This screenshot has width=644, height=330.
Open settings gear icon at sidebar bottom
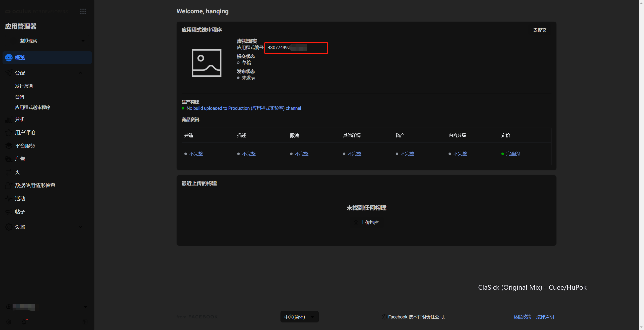coord(9,322)
